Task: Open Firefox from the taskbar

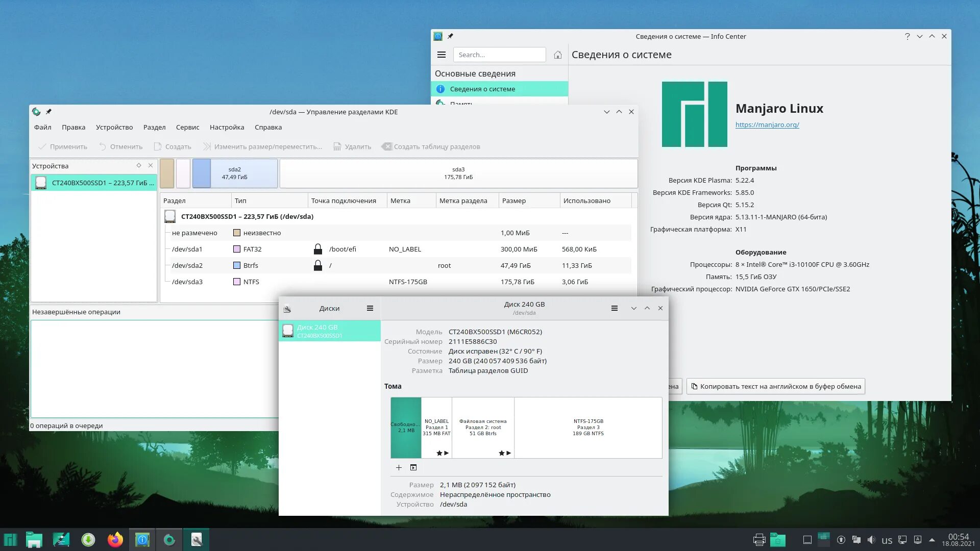Action: click(115, 540)
